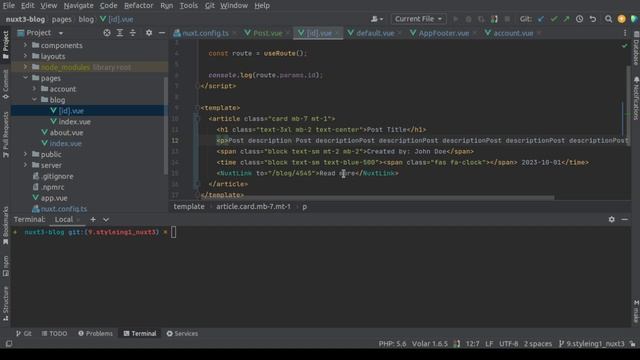Click the Debug button in the toolbar
This screenshot has width=640, height=360.
[x=469, y=19]
